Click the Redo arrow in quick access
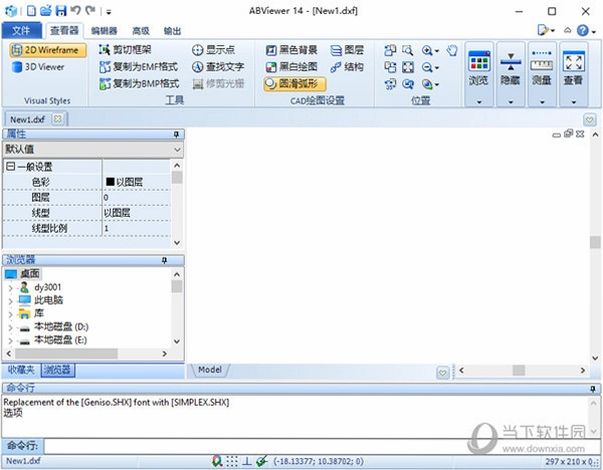This screenshot has width=603, height=470. (91, 10)
